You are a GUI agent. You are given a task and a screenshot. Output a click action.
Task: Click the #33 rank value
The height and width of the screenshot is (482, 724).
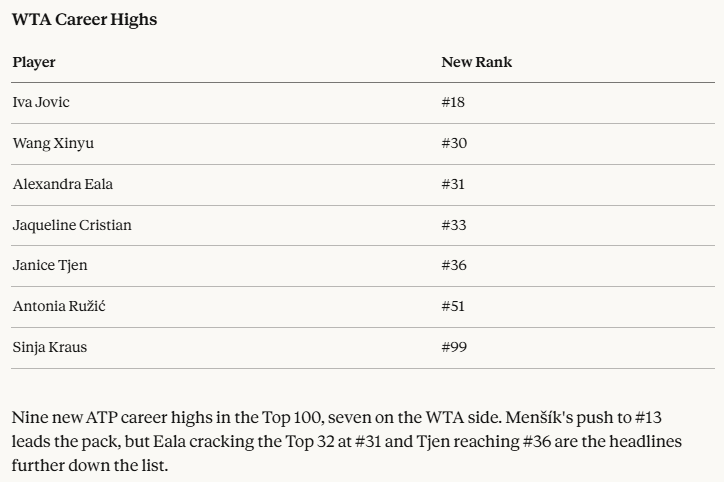(x=454, y=225)
